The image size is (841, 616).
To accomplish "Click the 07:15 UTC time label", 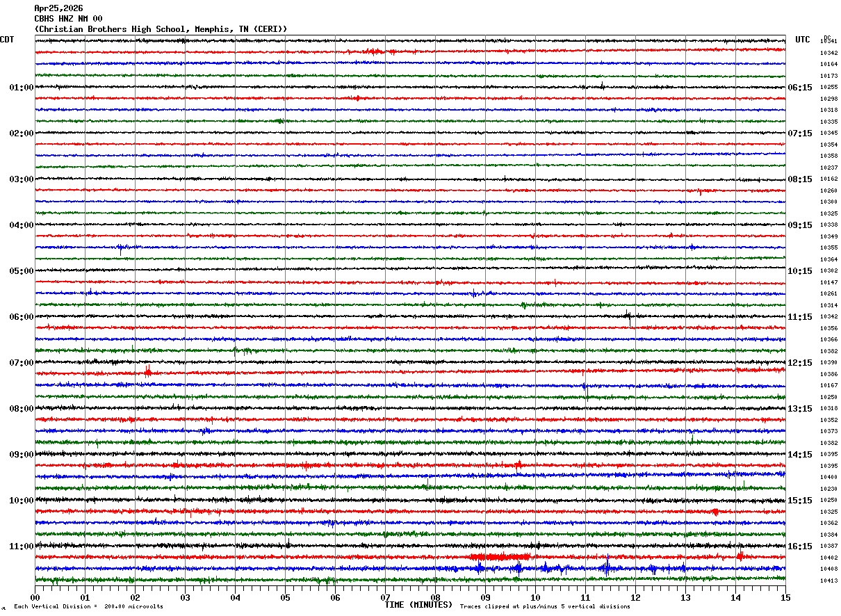I will 800,133.
